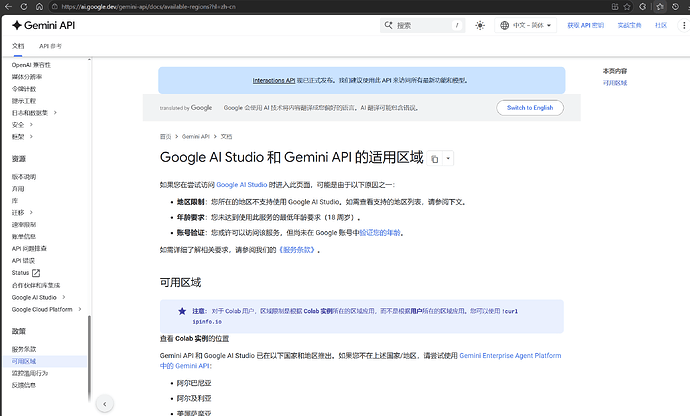Click the sidebar vertical scrollbar

tap(89, 357)
